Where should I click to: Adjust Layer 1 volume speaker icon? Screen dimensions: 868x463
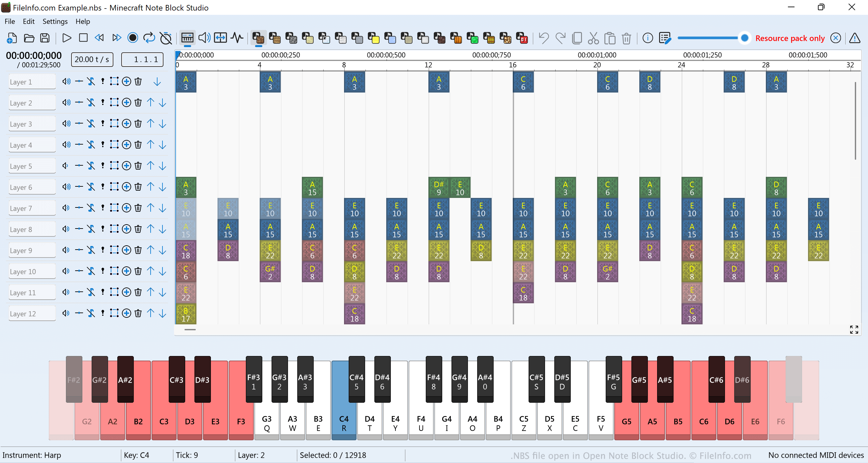pyautogui.click(x=66, y=81)
